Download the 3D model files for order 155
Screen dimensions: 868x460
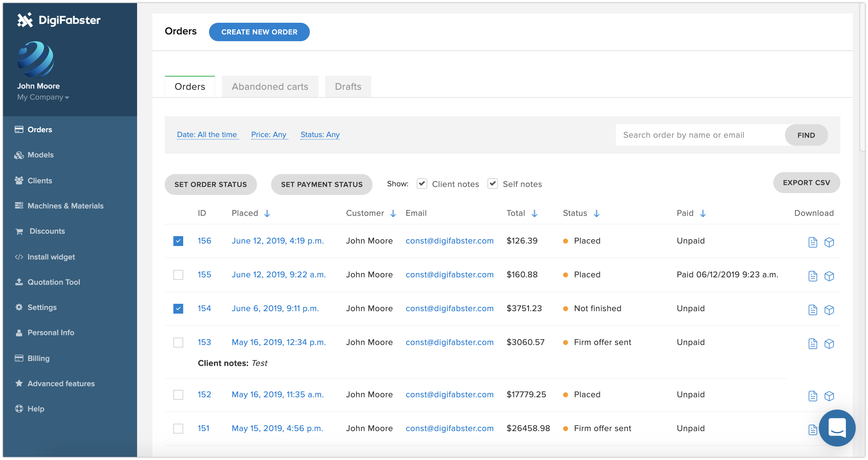coord(830,276)
